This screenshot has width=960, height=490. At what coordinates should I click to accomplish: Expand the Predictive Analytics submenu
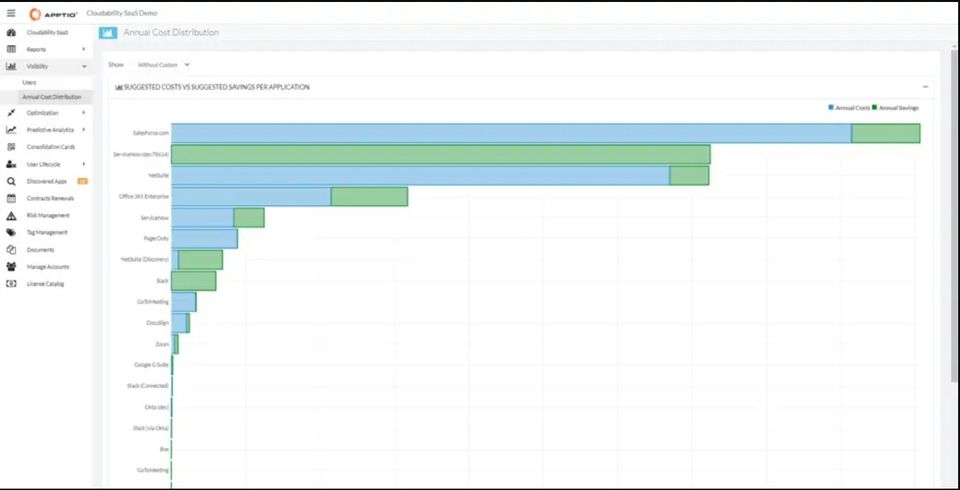(83, 129)
